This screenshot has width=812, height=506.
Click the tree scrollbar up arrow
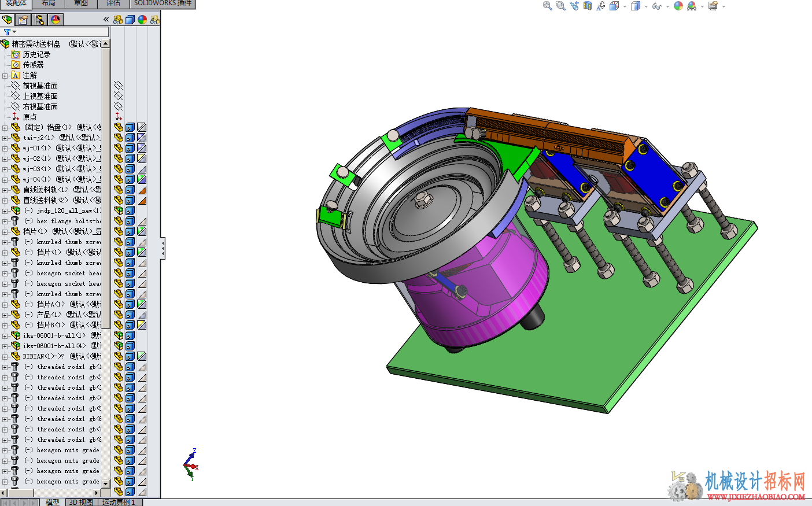(x=106, y=43)
